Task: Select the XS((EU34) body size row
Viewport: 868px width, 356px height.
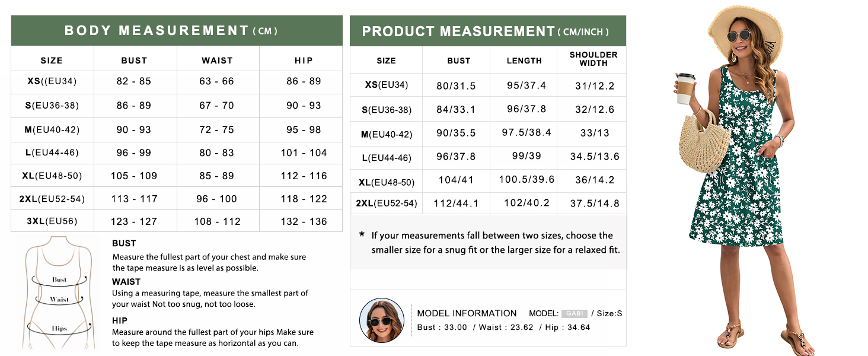Action: point(177,81)
